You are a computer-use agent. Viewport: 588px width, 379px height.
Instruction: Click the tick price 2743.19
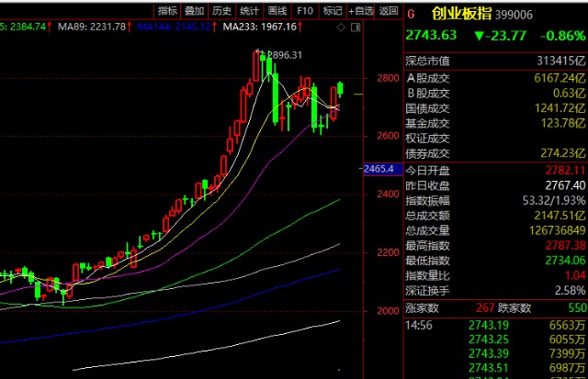coord(488,325)
